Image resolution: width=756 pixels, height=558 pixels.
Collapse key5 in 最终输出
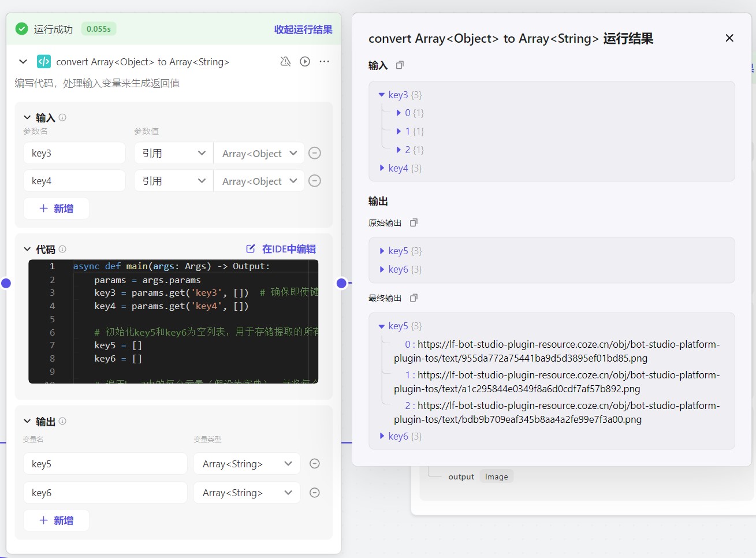click(381, 326)
